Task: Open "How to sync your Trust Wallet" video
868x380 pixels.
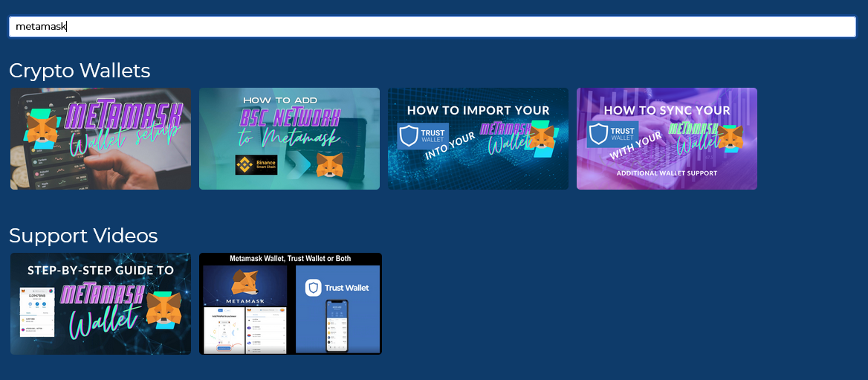Action: 667,139
